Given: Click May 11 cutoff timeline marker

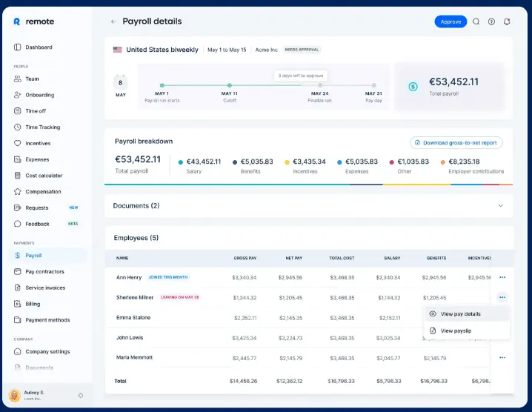Looking at the screenshot, I should tap(230, 85).
